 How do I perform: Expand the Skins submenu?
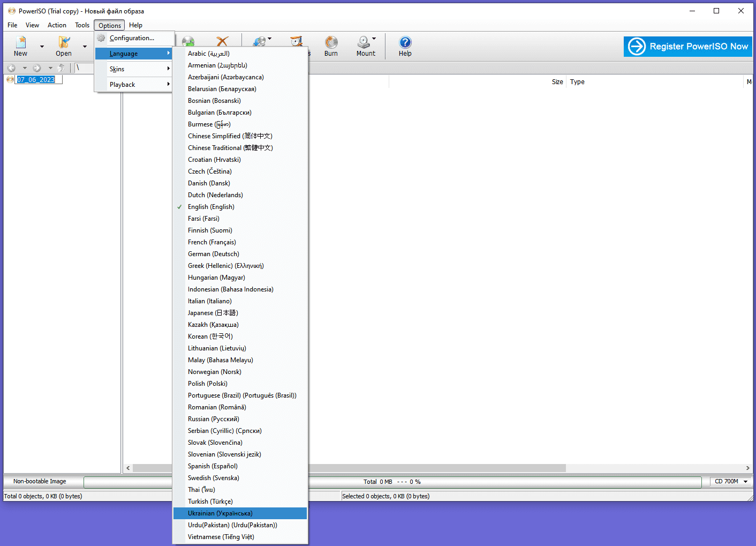pyautogui.click(x=134, y=69)
